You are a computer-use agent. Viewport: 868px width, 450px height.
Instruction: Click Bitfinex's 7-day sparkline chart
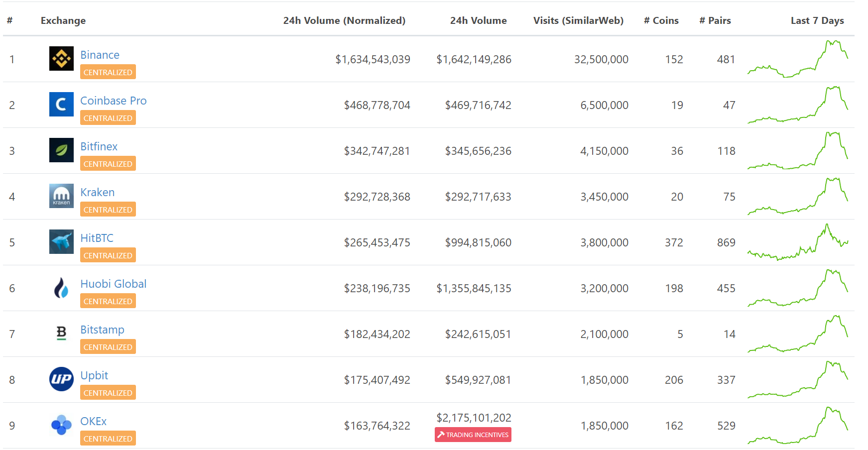tap(798, 150)
